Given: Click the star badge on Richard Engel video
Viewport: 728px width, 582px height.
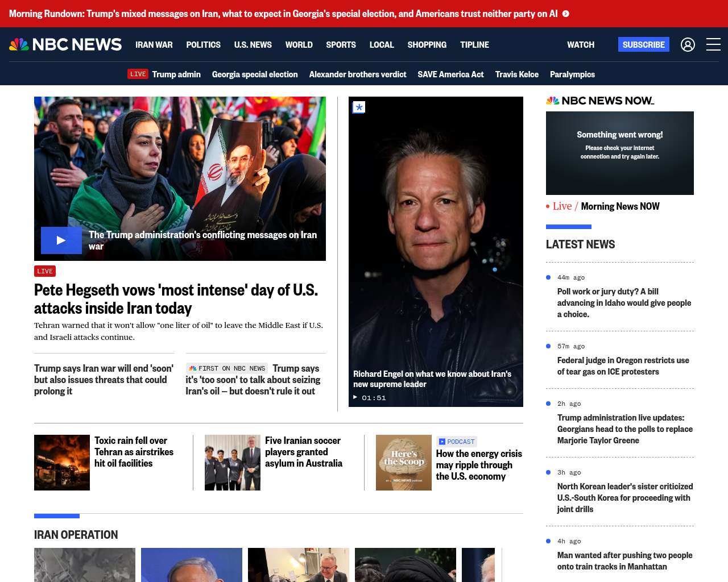Looking at the screenshot, I should [359, 107].
